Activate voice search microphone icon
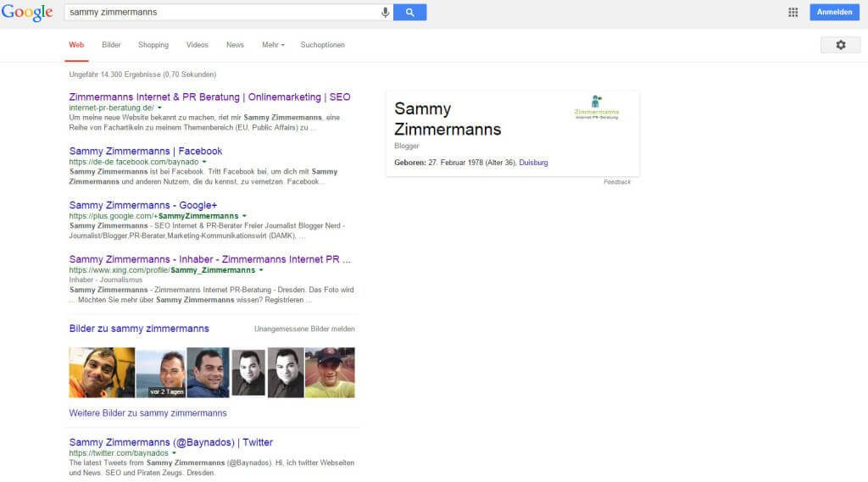Viewport: 868px width, 482px height. 386,12
